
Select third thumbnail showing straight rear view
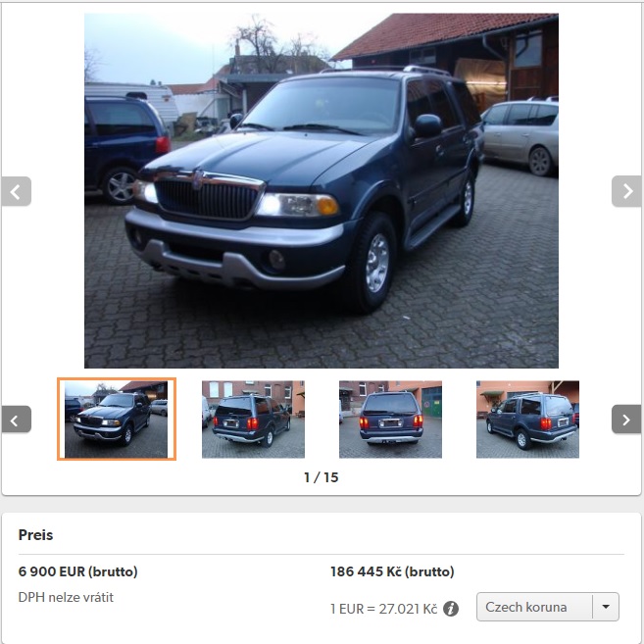[x=390, y=420]
